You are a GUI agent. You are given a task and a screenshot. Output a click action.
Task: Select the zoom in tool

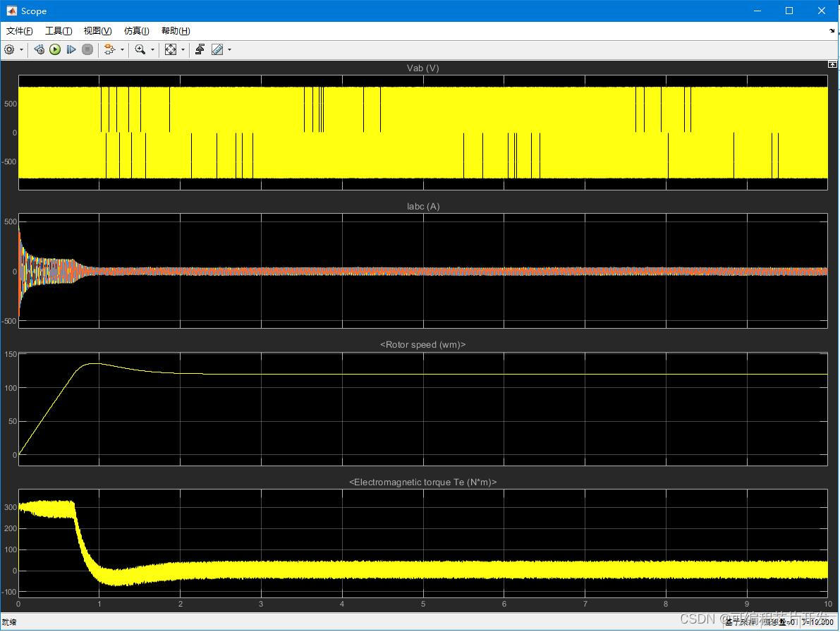140,50
